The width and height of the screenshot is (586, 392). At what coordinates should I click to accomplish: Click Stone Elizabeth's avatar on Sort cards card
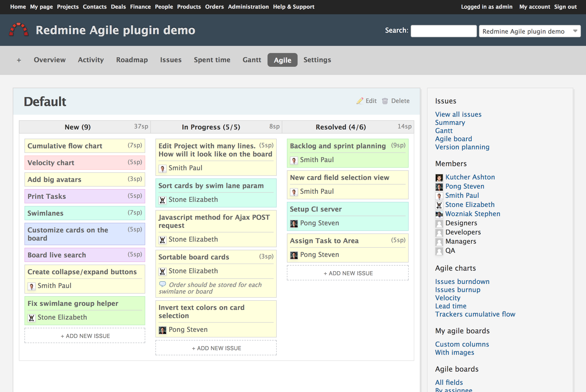click(x=162, y=200)
